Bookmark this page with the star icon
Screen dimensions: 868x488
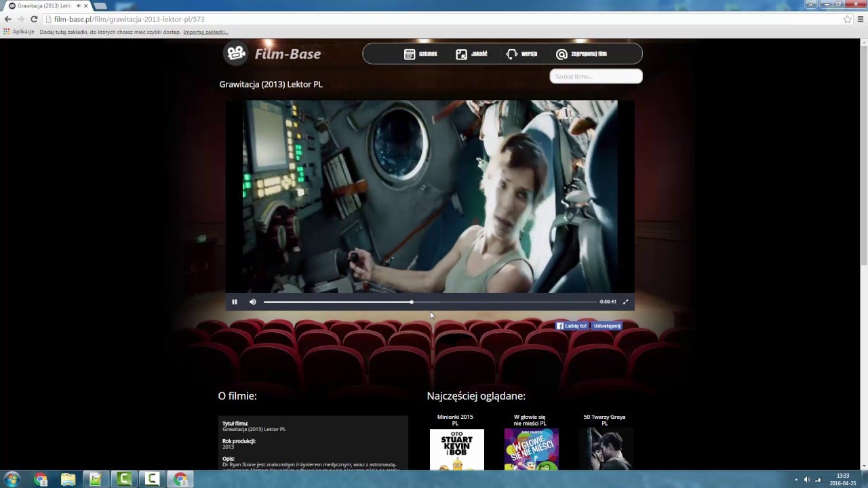847,19
